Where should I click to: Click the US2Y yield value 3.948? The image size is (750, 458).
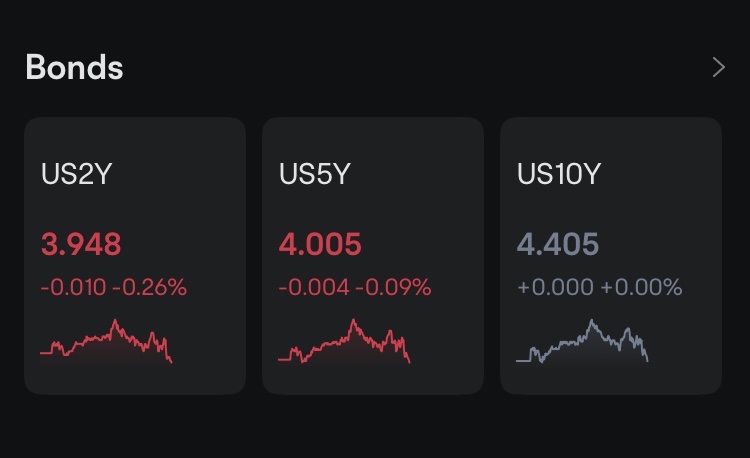pyautogui.click(x=81, y=244)
